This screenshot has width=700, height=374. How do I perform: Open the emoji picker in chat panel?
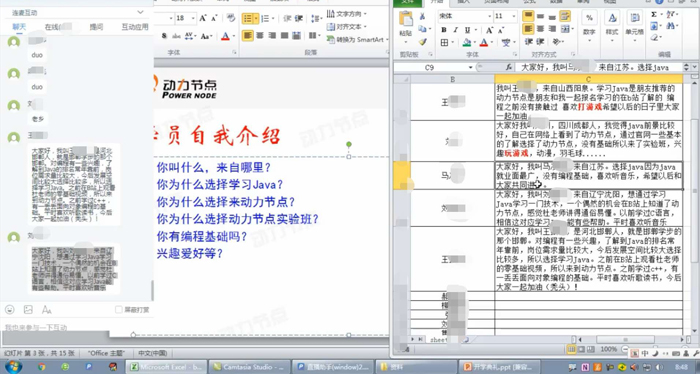tap(9, 309)
